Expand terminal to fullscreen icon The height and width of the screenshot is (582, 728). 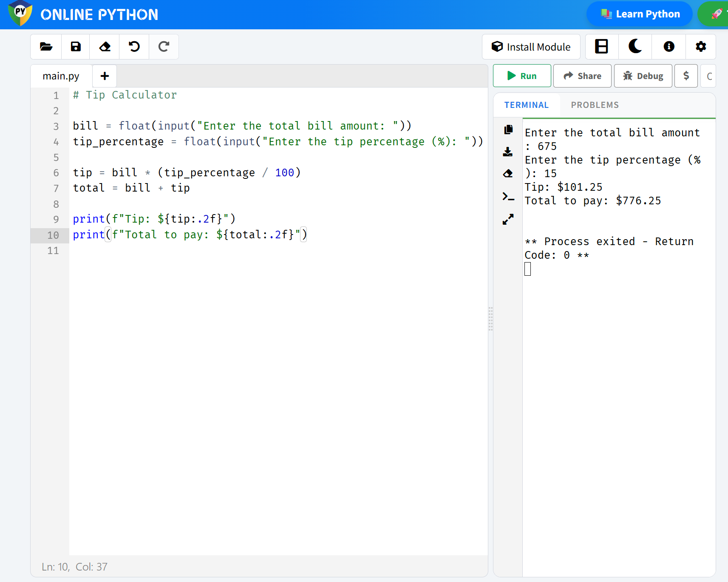pyautogui.click(x=508, y=219)
